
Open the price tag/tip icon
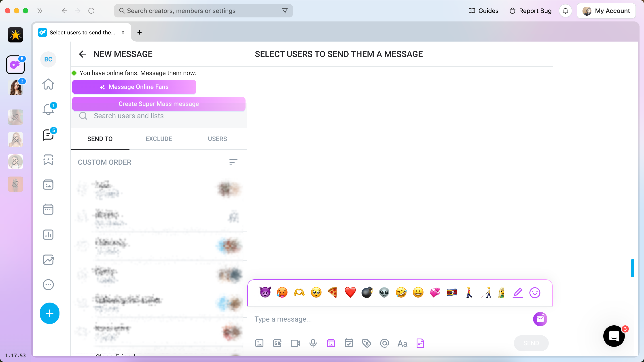366,343
